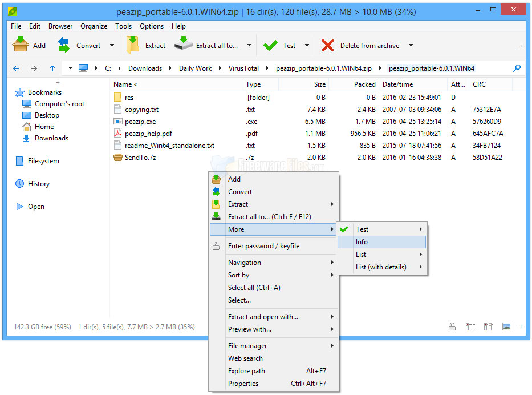Viewport: 532px width, 395px height.
Task: Click the Convert arrows icon in the toolbar
Action: point(64,45)
